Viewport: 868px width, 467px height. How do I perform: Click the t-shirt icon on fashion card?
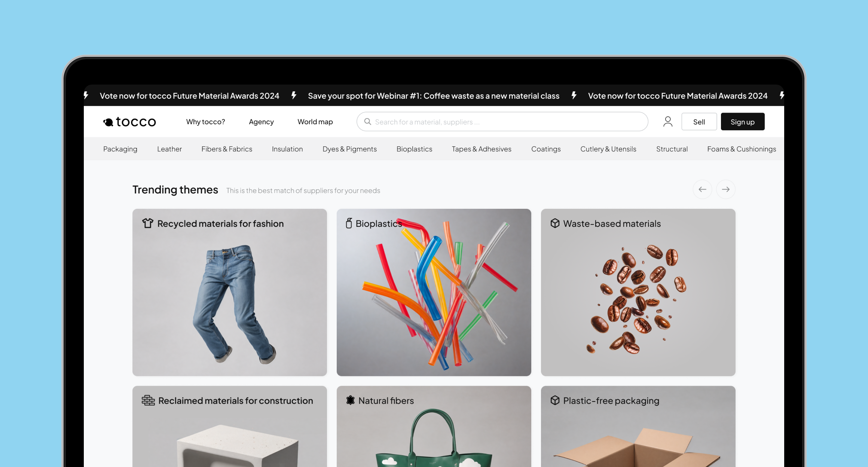pos(147,223)
